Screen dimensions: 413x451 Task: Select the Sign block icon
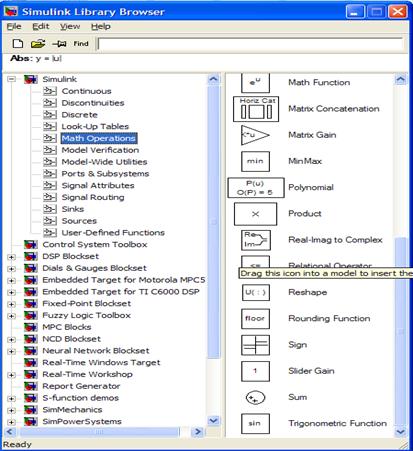tap(255, 345)
